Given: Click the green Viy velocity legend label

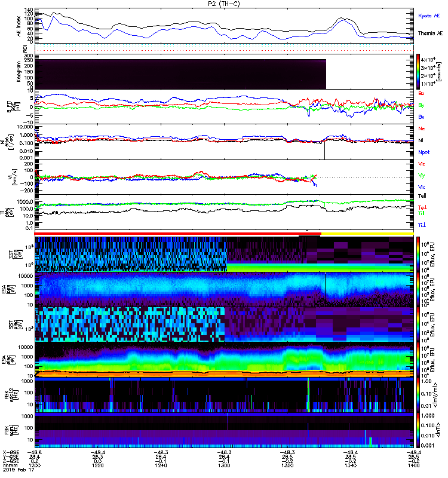Looking at the screenshot, I should 422,175.
